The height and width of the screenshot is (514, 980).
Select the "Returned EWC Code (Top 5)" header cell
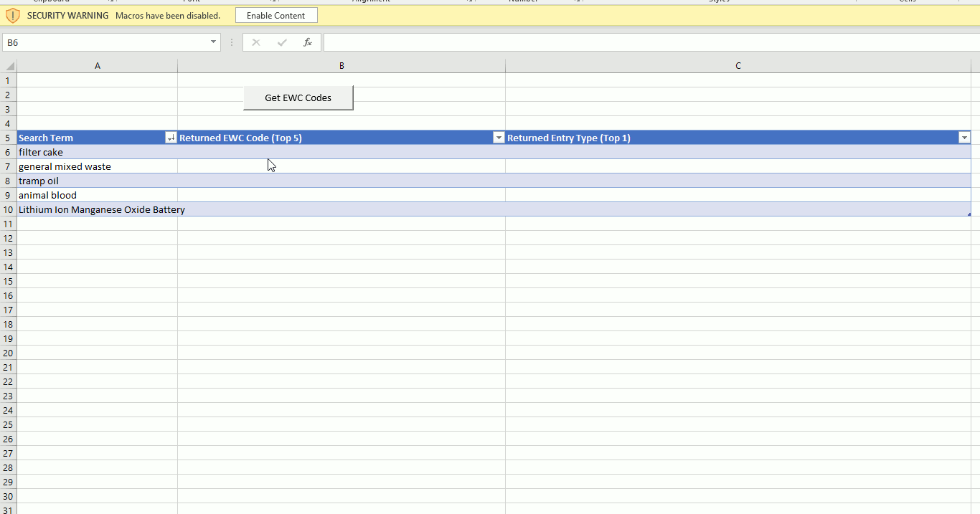tap(341, 138)
